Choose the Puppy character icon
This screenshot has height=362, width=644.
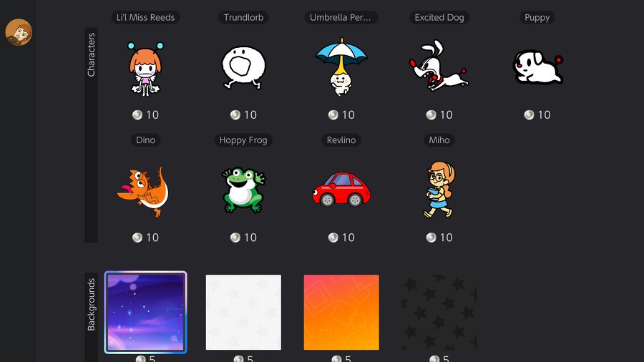537,67
